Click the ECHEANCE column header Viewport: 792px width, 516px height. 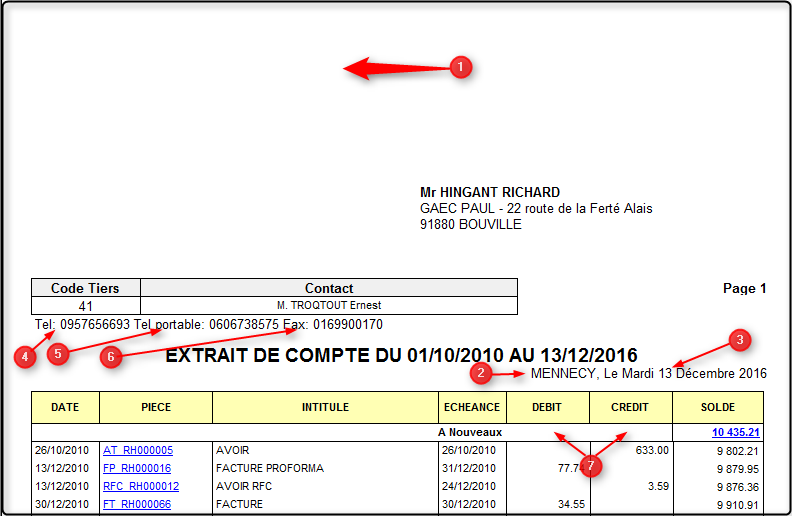point(472,407)
